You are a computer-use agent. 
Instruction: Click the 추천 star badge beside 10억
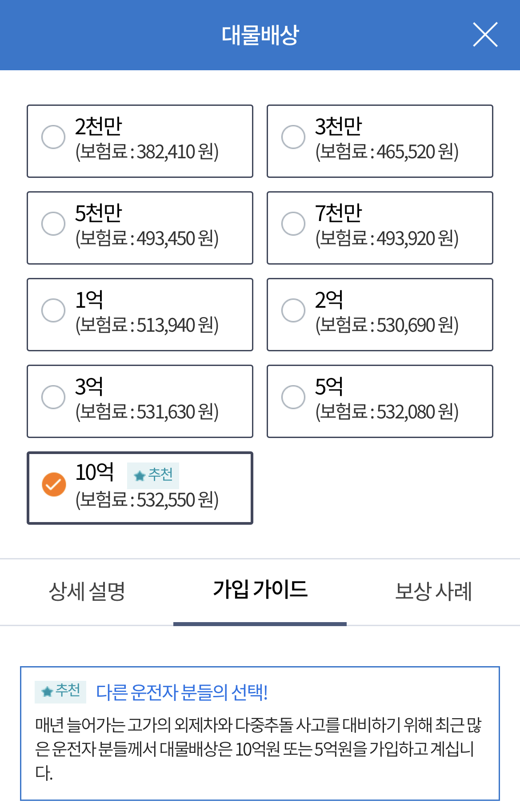pos(153,475)
